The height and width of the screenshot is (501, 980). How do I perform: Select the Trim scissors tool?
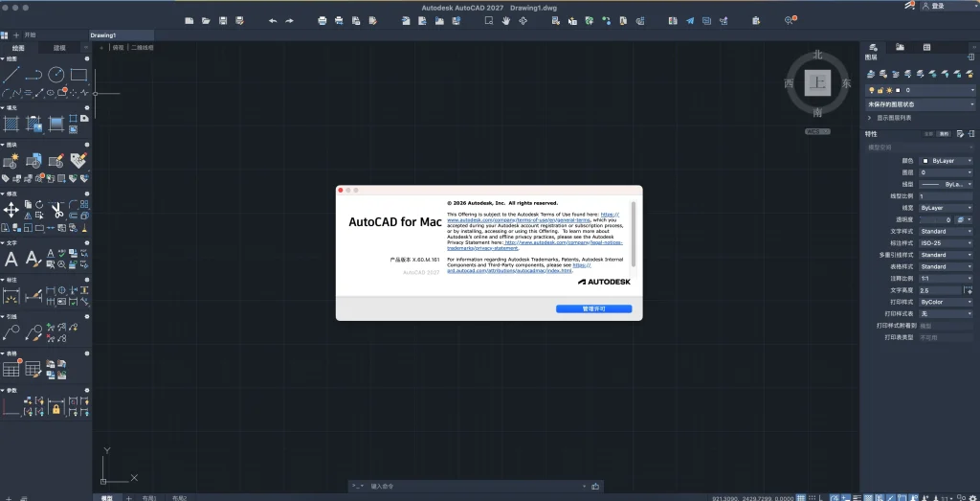[56, 210]
